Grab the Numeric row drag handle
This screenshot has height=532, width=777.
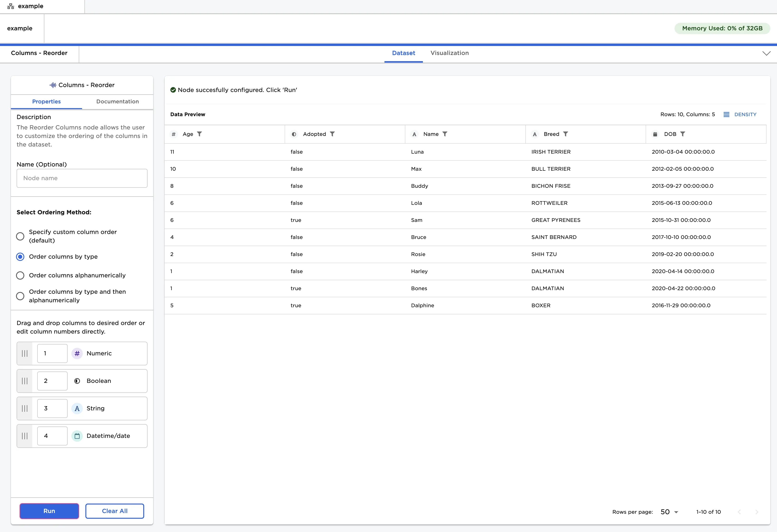click(x=25, y=353)
